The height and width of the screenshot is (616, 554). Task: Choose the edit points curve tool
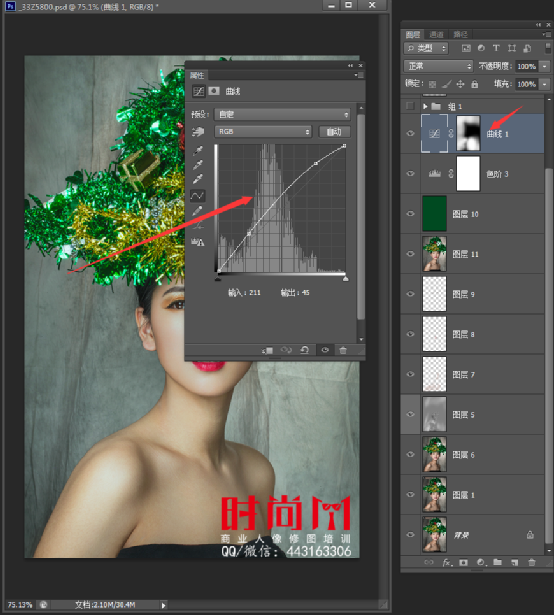198,196
